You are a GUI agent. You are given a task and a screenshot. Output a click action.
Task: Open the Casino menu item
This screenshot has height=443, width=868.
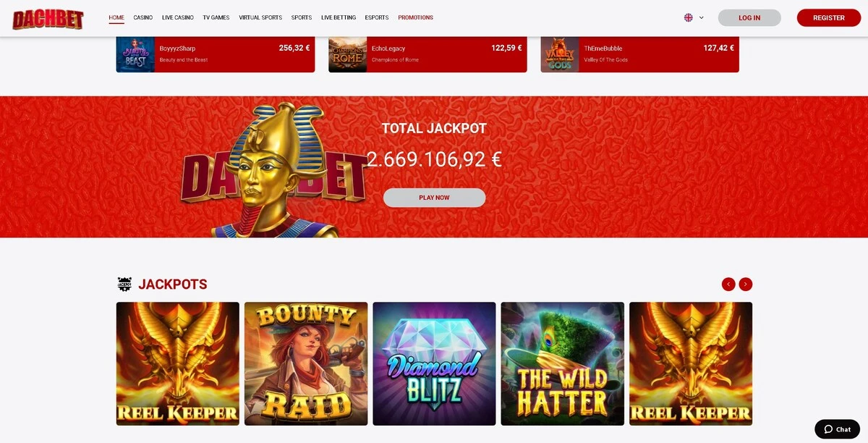[x=143, y=17]
